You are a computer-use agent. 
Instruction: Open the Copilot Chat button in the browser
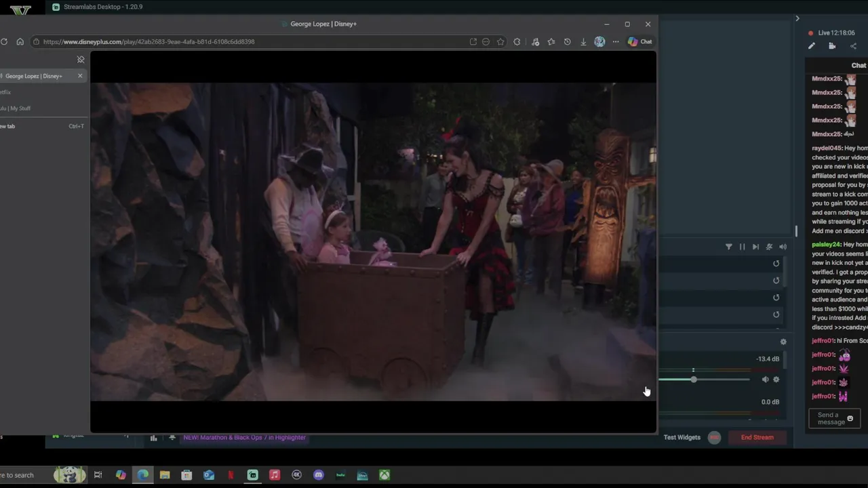click(x=640, y=42)
